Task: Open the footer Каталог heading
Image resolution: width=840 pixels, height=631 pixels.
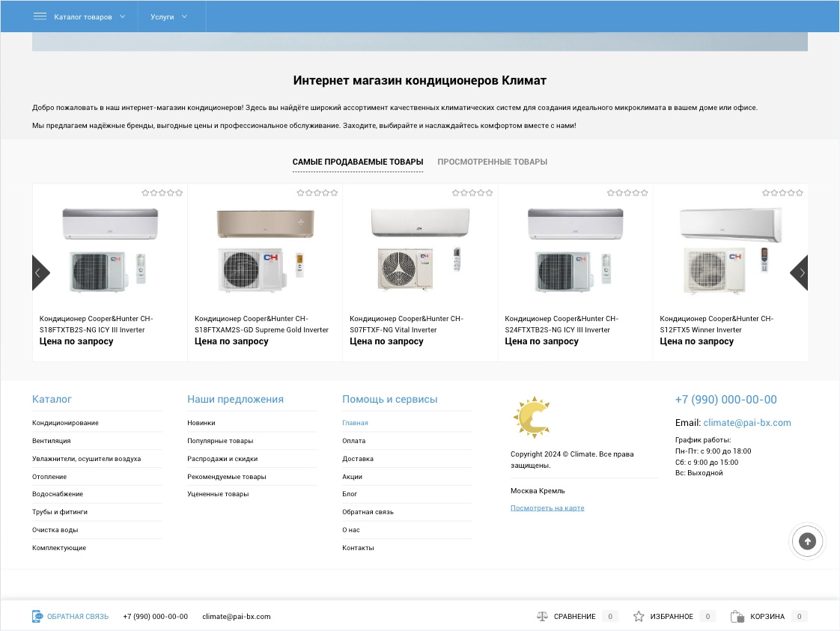Action: pyautogui.click(x=52, y=399)
